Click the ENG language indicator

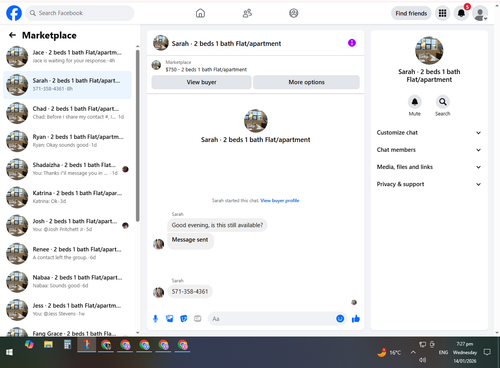pos(443,352)
